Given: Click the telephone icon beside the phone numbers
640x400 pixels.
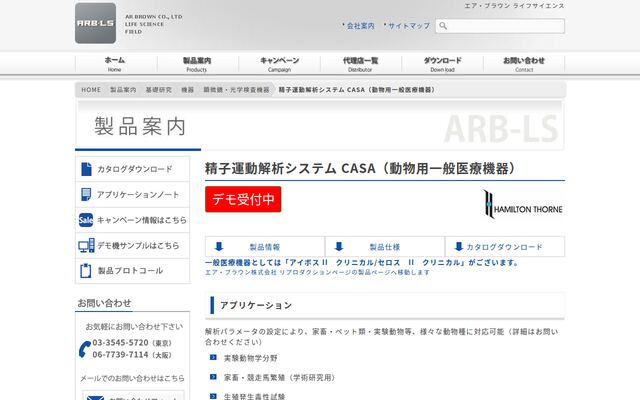Looking at the screenshot, I should pos(84,349).
